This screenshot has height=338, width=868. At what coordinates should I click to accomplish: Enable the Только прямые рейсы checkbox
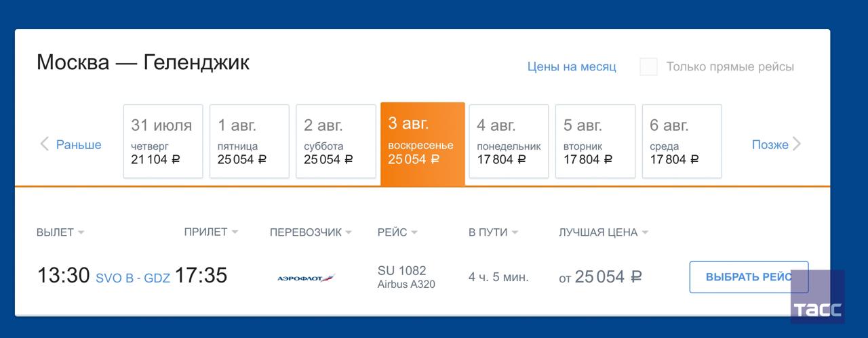tap(648, 67)
